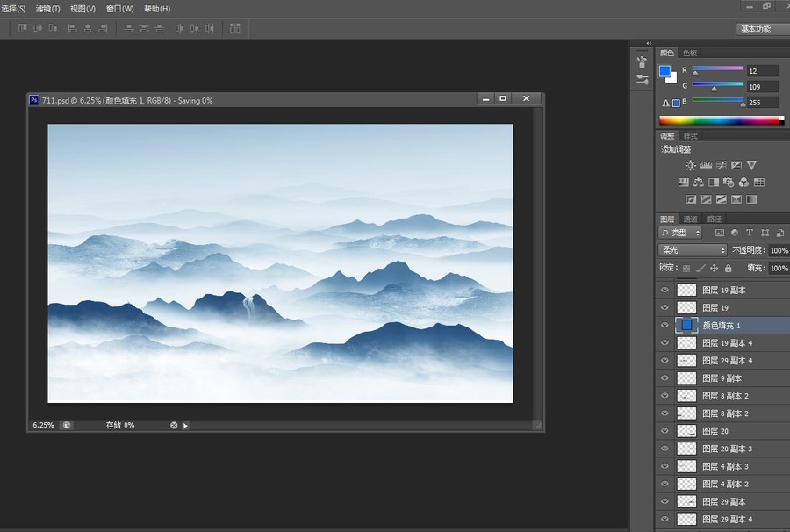Add a Color Balance adjustment
790x532 pixels.
coord(699,183)
